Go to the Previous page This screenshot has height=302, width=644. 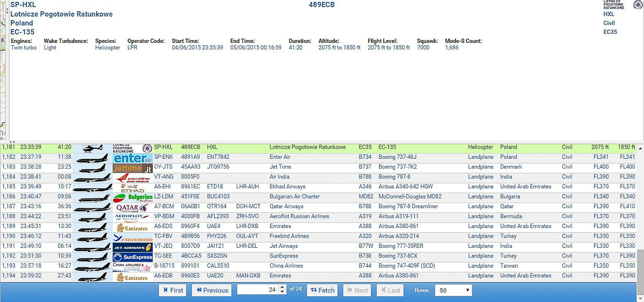pyautogui.click(x=211, y=290)
